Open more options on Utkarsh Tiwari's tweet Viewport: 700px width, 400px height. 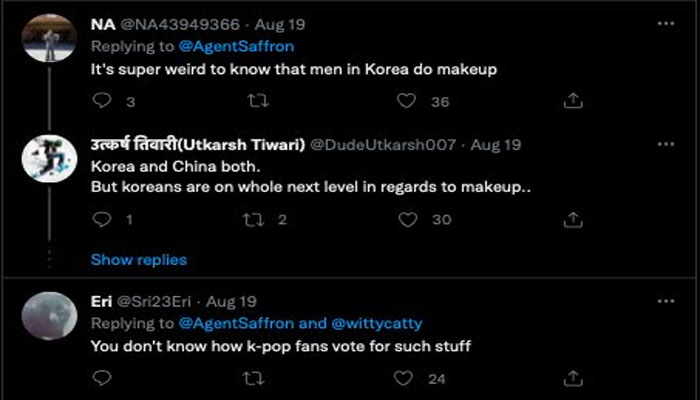[x=664, y=145]
